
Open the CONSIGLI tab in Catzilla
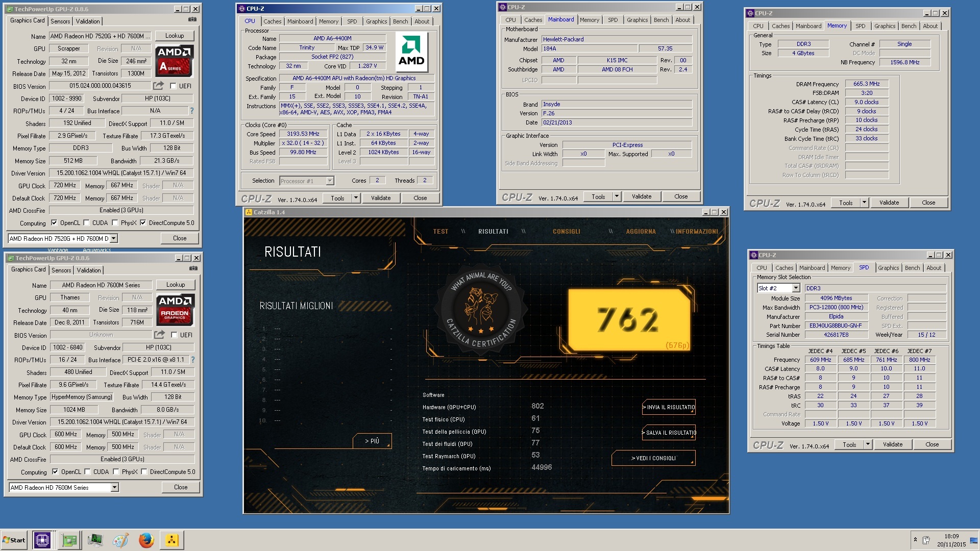point(567,231)
